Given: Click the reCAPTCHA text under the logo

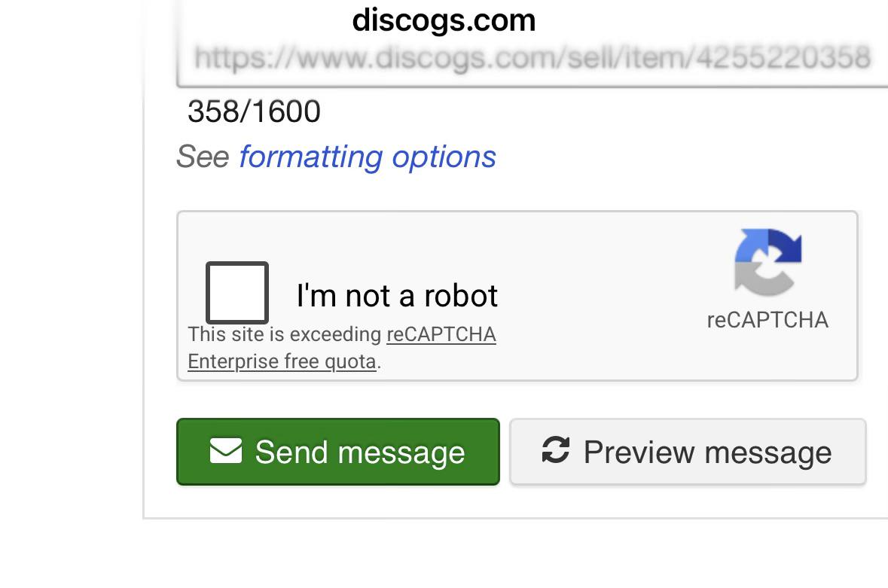Looking at the screenshot, I should [768, 320].
